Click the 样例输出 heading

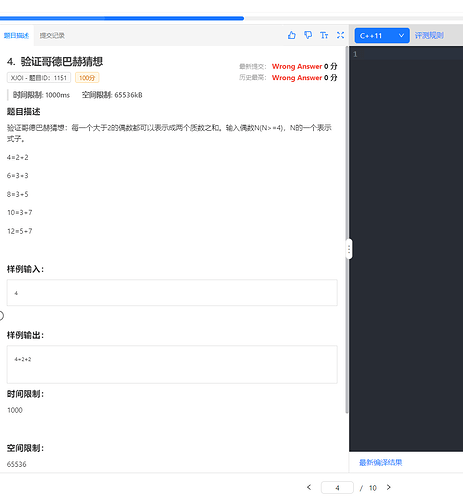(25, 335)
